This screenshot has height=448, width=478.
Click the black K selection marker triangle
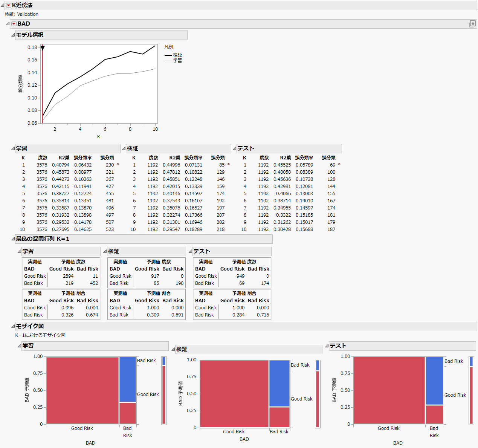pyautogui.click(x=43, y=48)
